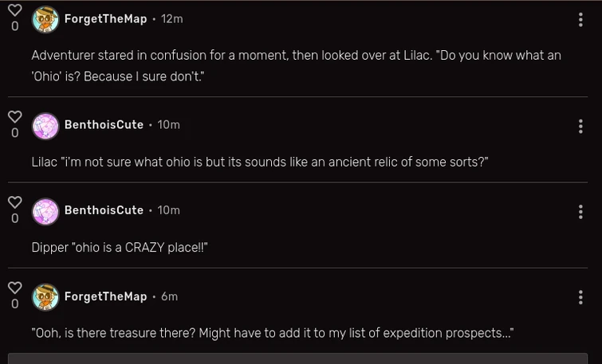Viewport: 602px width, 364px height.
Task: Like ForgetTheMap's comment about 'Ohio' confusion
Action: [x=14, y=11]
